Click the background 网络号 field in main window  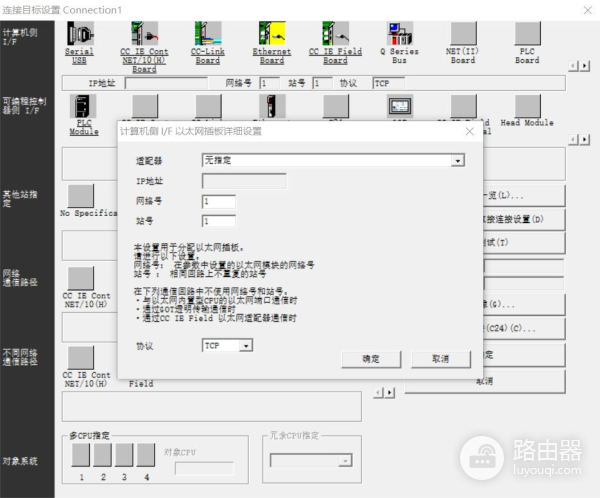pos(269,83)
